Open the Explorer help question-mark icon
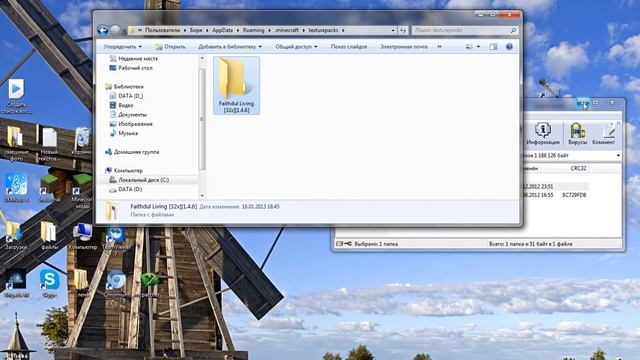640x360 pixels. pyautogui.click(x=509, y=47)
